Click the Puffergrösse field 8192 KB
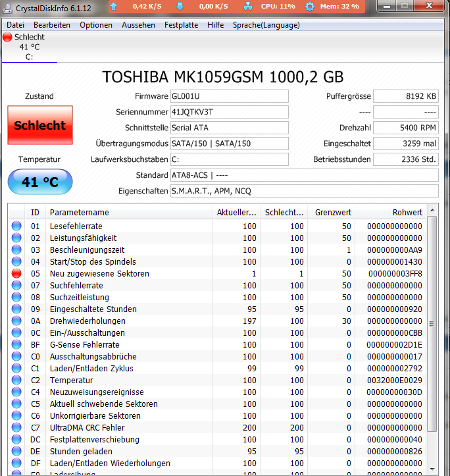 pyautogui.click(x=406, y=96)
